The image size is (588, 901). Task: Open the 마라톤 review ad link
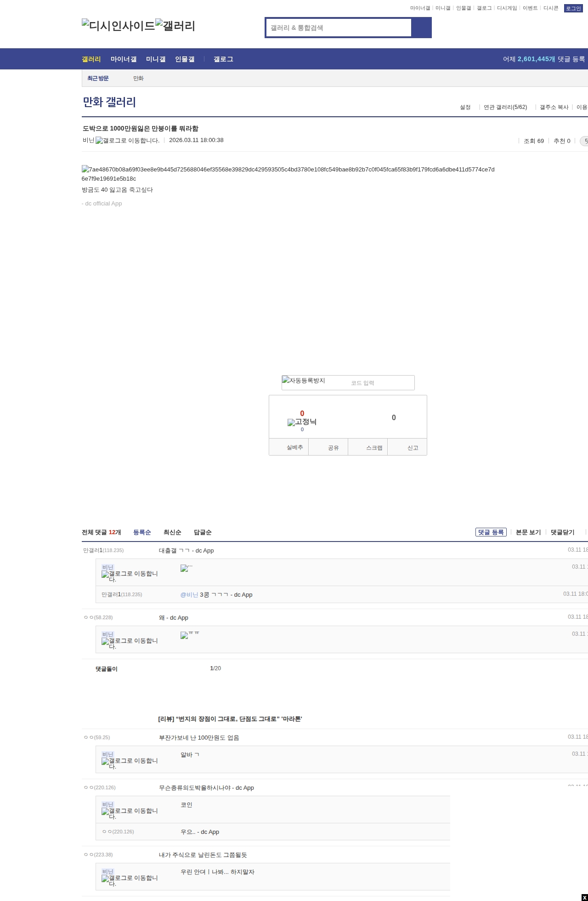(x=230, y=719)
